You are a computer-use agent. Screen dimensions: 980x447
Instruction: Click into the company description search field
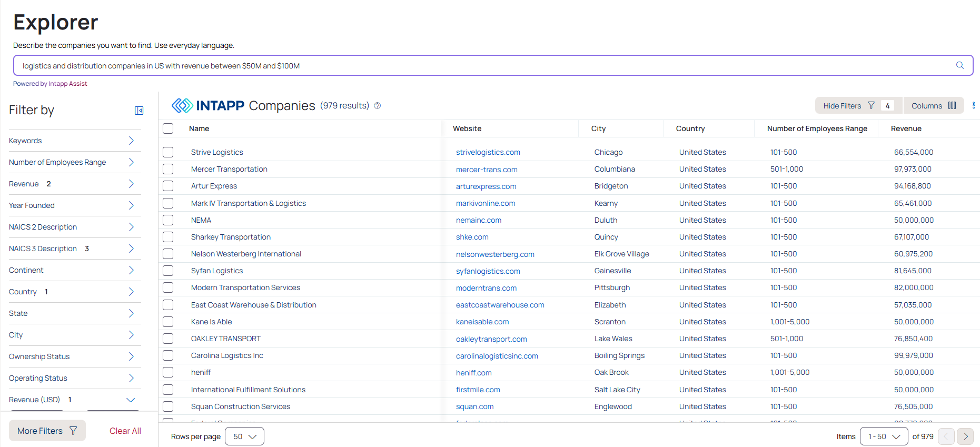coord(474,66)
